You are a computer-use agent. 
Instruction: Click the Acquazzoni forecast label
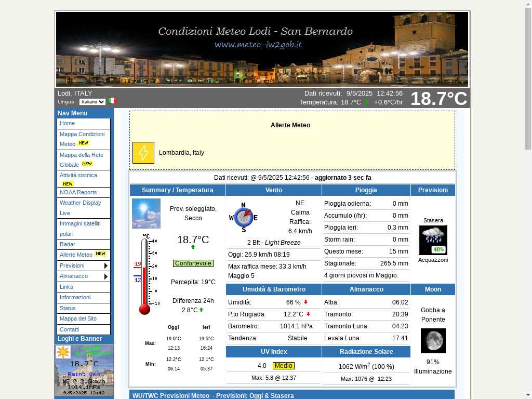(433, 260)
